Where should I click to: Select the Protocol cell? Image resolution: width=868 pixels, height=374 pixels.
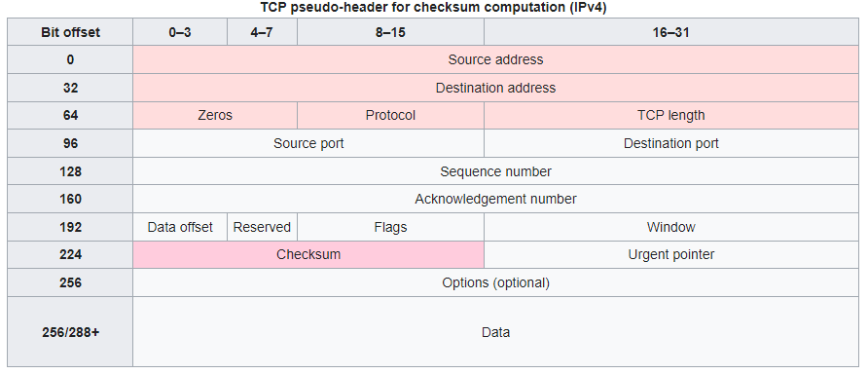point(390,115)
